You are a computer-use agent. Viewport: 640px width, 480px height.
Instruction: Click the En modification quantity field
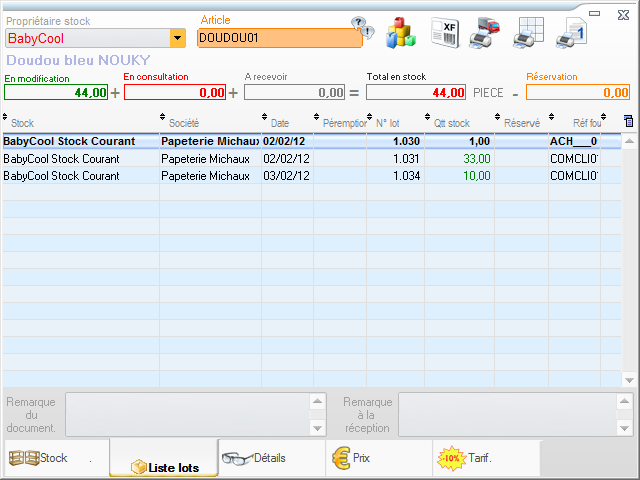click(56, 92)
